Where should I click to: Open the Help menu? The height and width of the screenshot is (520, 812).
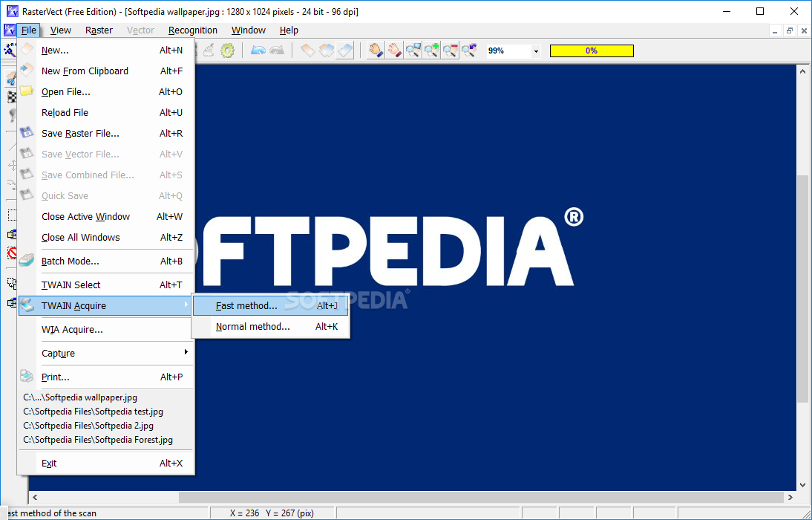click(289, 30)
